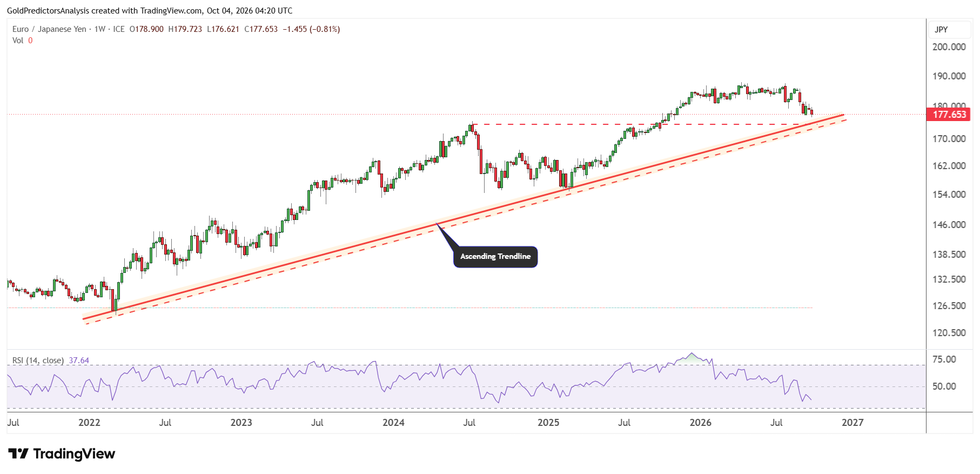Click the 170.000 price axis label
Viewport: 980px width, 474px height.
[949, 139]
